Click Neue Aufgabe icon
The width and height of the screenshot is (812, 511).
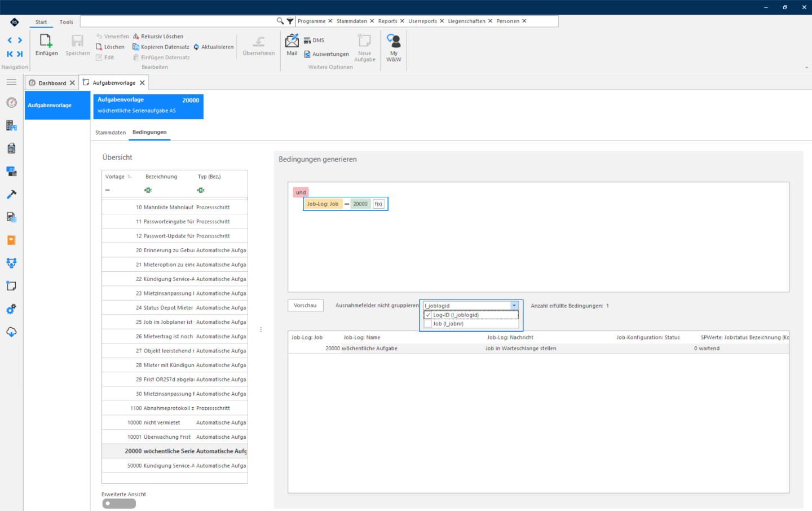pos(364,41)
